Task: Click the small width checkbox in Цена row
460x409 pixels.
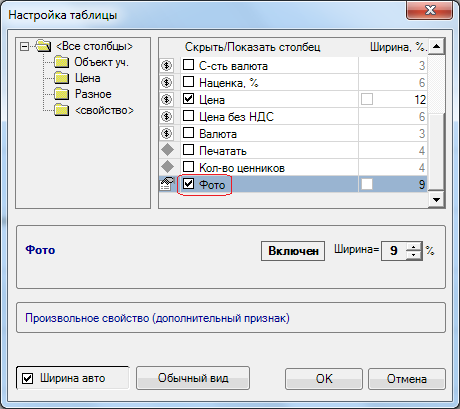Action: tap(367, 99)
